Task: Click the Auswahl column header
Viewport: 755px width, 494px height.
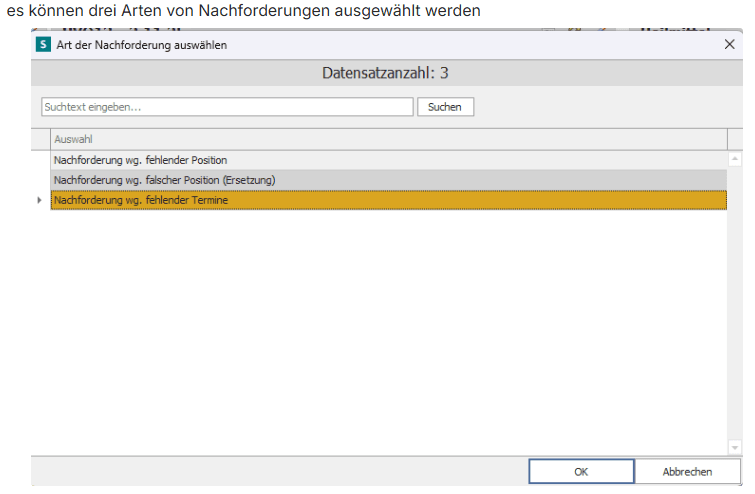Action: (389, 139)
